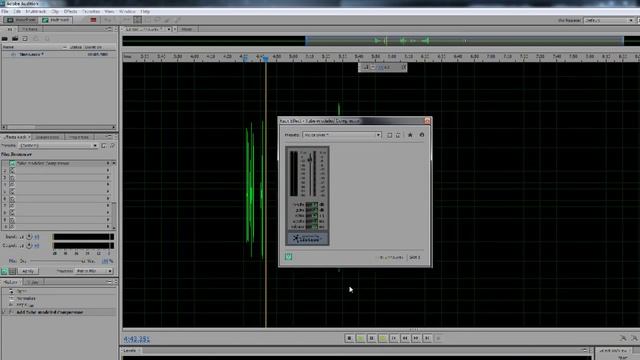Image resolution: width=640 pixels, height=360 pixels.
Task: Open the editor file name dropdown
Action: click(169, 29)
